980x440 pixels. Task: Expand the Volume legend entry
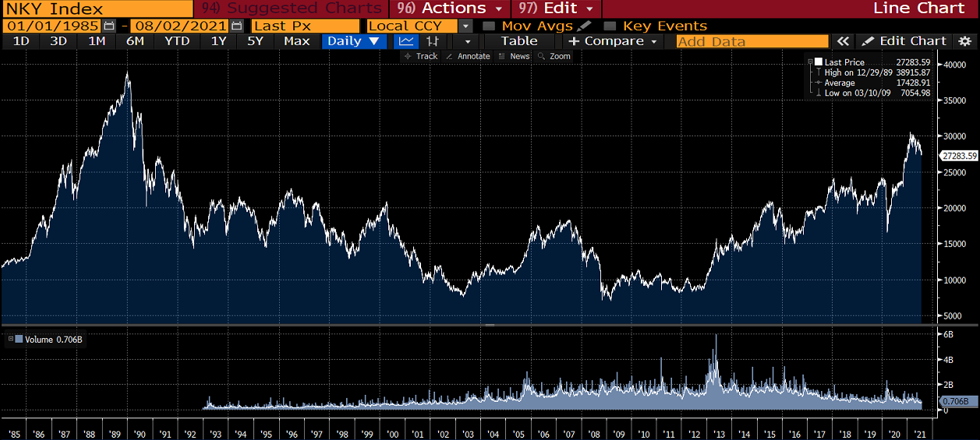[9, 339]
